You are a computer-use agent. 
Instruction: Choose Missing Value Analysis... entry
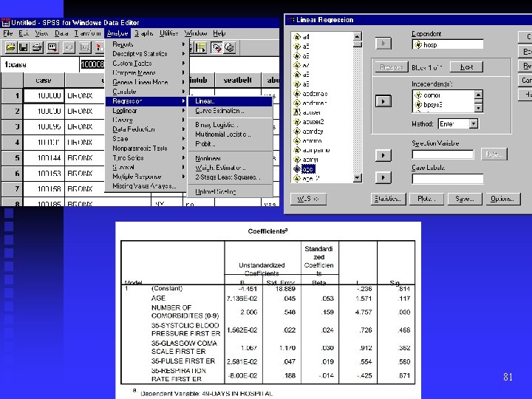pyautogui.click(x=146, y=186)
